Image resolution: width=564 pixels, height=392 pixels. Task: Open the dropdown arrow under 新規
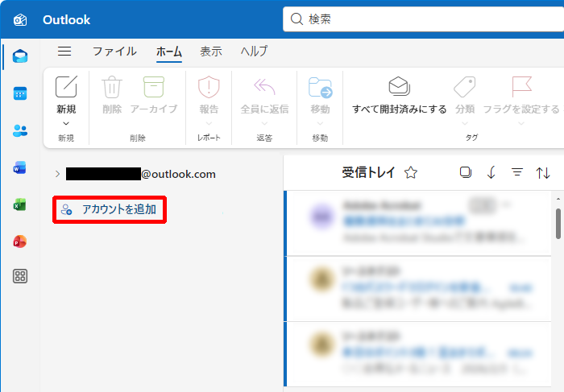[66, 123]
